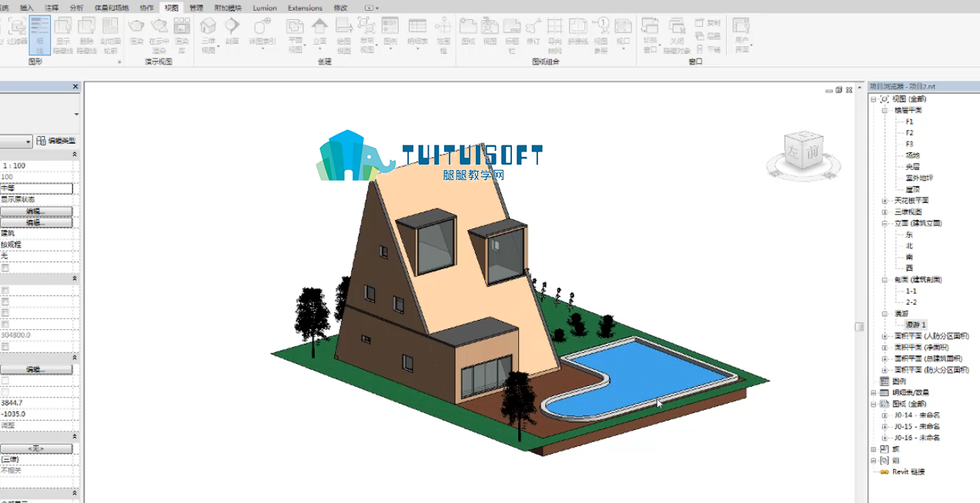This screenshot has width=980, height=503.
Task: Switch to the 管理 (Manage) tab
Action: coord(196,8)
